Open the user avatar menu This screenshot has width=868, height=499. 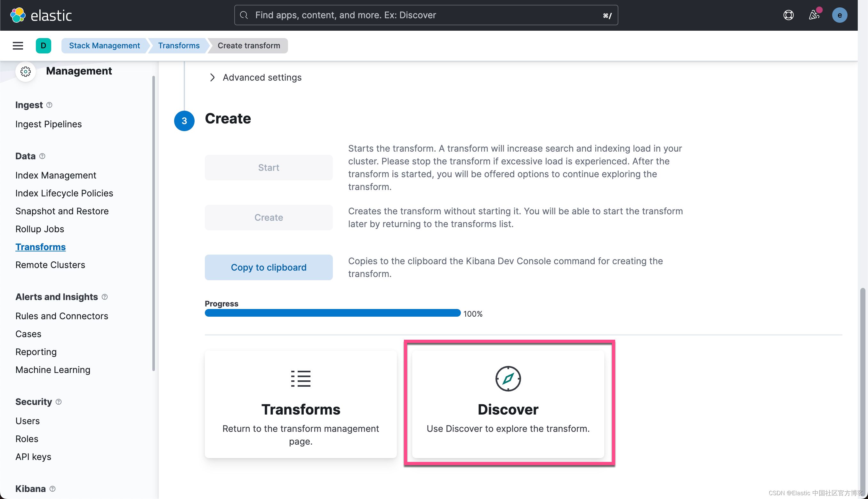(x=839, y=15)
